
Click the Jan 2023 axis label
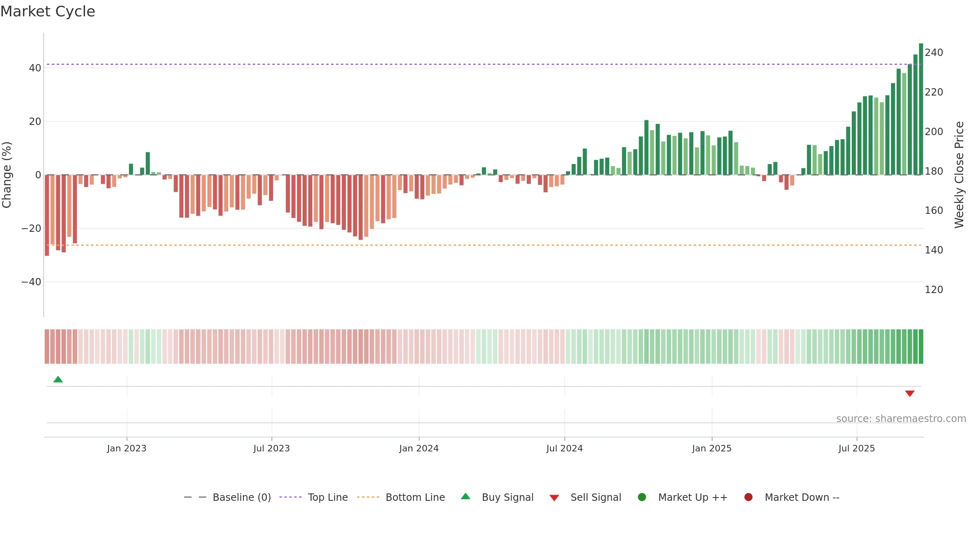click(127, 448)
